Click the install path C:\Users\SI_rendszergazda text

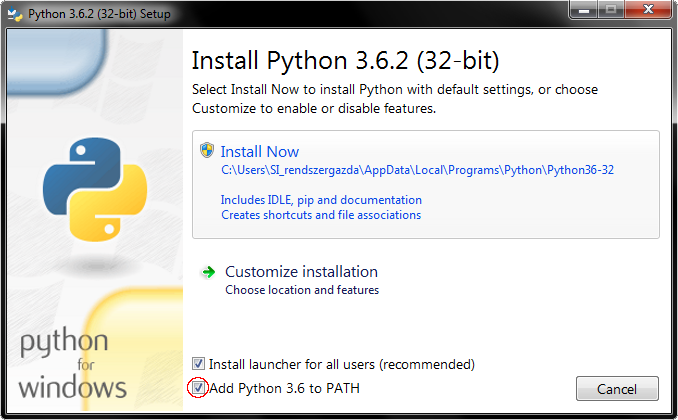point(417,170)
